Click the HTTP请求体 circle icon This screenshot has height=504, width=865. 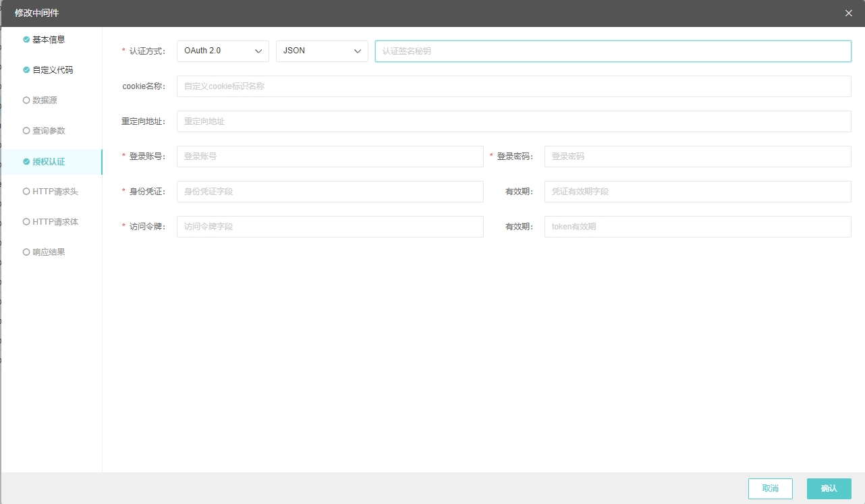26,222
